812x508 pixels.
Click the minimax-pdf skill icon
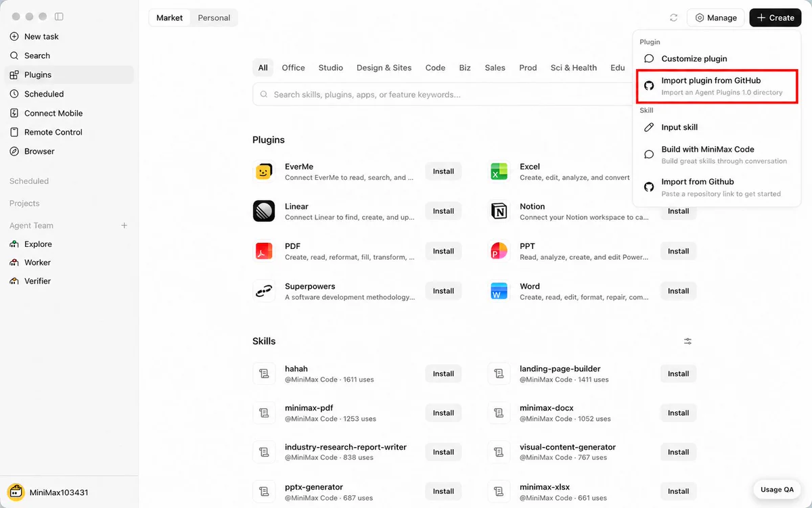click(264, 413)
